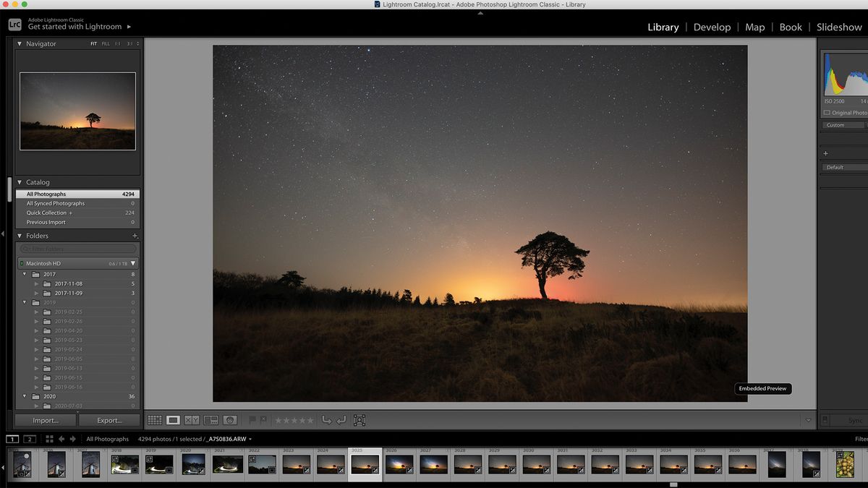The image size is (868, 488).
Task: Select the selected 3025 filmstrip thumbnail
Action: (x=365, y=463)
